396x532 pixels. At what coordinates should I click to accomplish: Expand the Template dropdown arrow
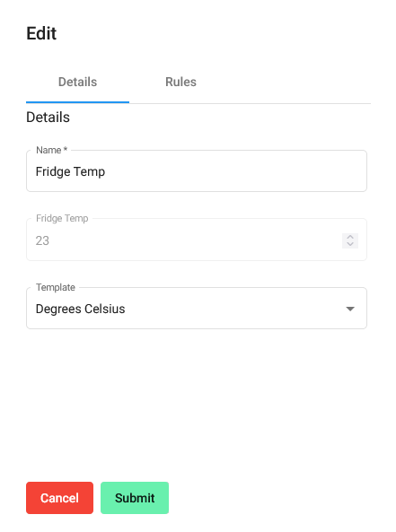click(x=350, y=309)
